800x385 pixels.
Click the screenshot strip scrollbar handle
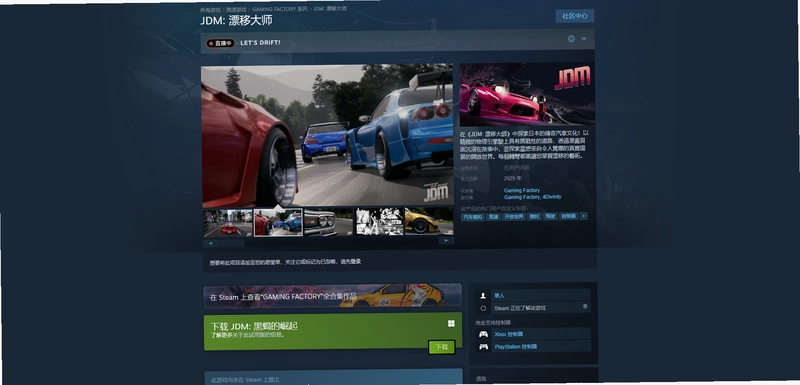(x=232, y=244)
